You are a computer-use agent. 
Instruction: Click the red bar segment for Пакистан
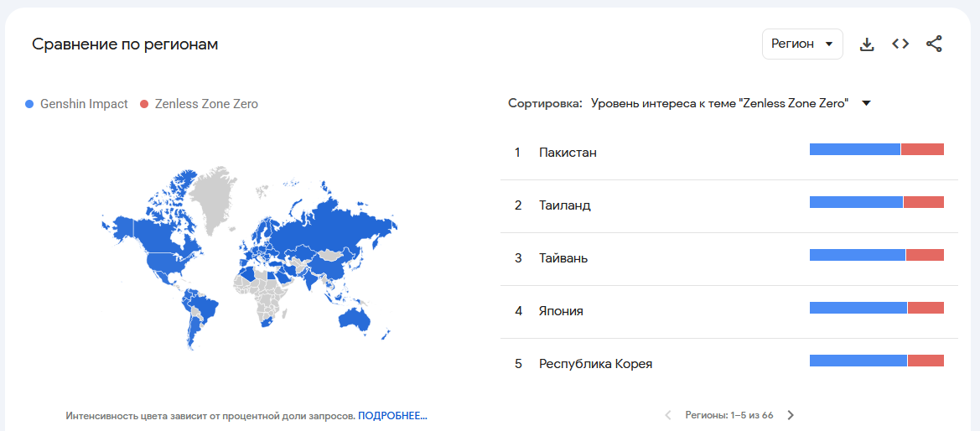click(922, 149)
